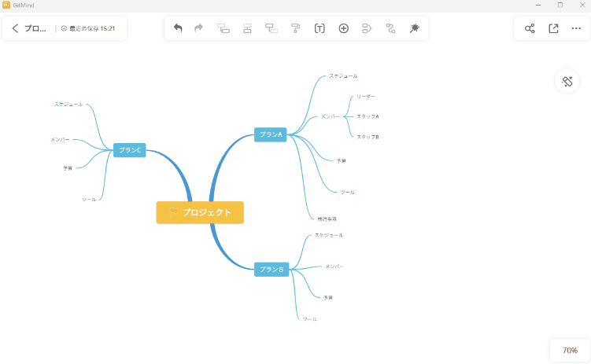Select the プランB branch node
This screenshot has height=364, width=591.
[x=271, y=270]
